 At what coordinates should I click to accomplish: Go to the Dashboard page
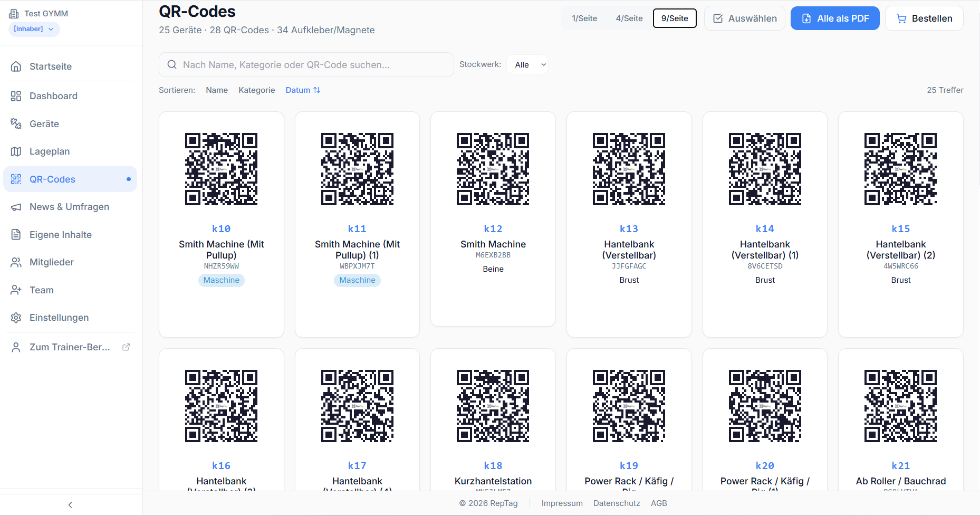(x=70, y=96)
